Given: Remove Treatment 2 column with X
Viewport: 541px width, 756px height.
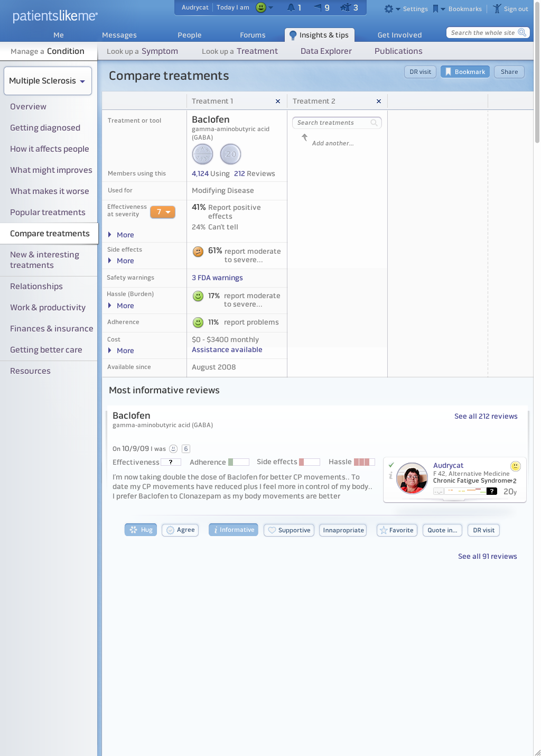Looking at the screenshot, I should (379, 101).
